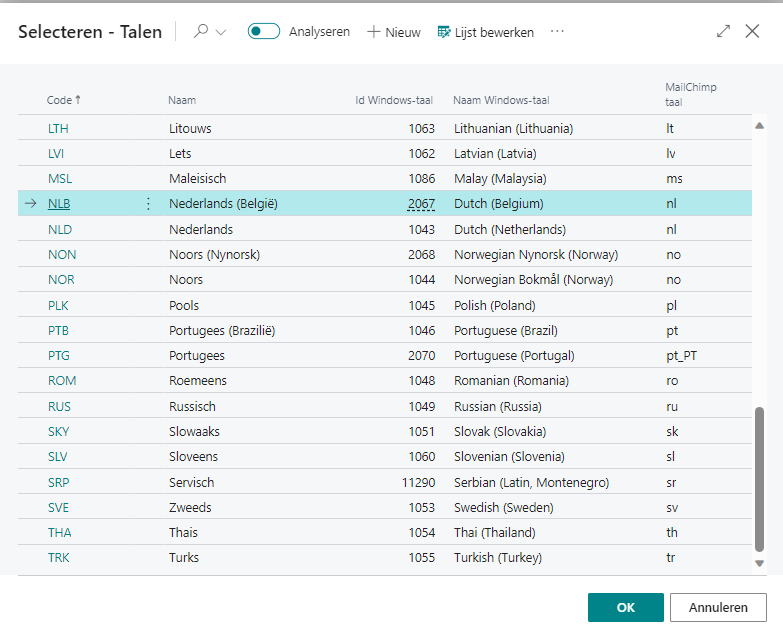Click the MailChimp taal column header
This screenshot has height=639, width=783.
(x=691, y=94)
